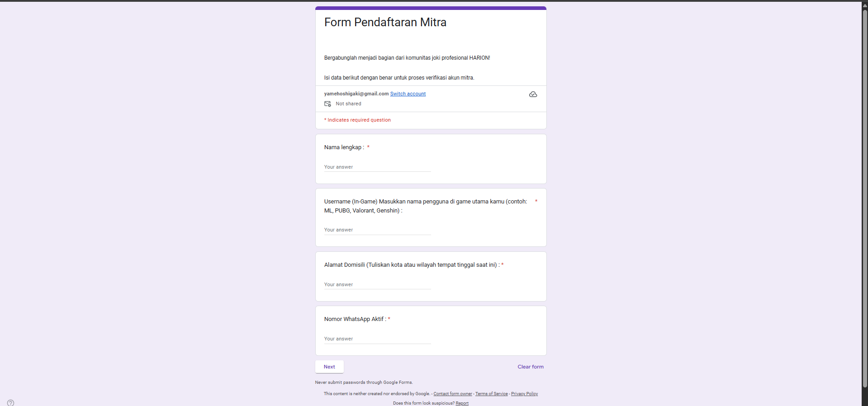Select the Alamat Domisili answer field
Screen dimensions: 868x406
tap(377, 285)
